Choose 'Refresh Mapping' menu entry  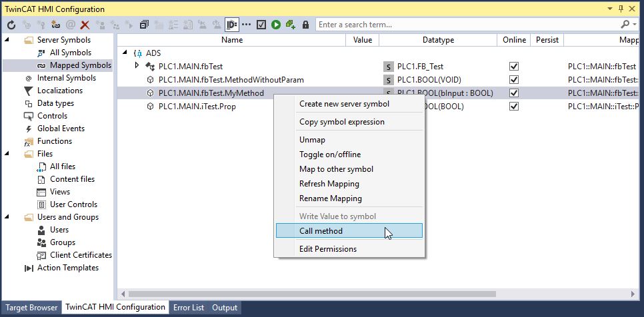coord(349,184)
